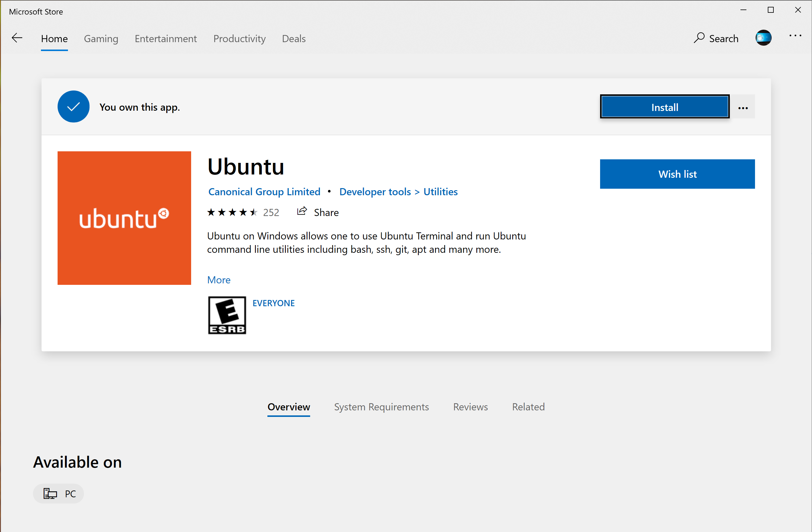
Task: Click the ESRB Everyone rating icon
Action: (x=226, y=315)
